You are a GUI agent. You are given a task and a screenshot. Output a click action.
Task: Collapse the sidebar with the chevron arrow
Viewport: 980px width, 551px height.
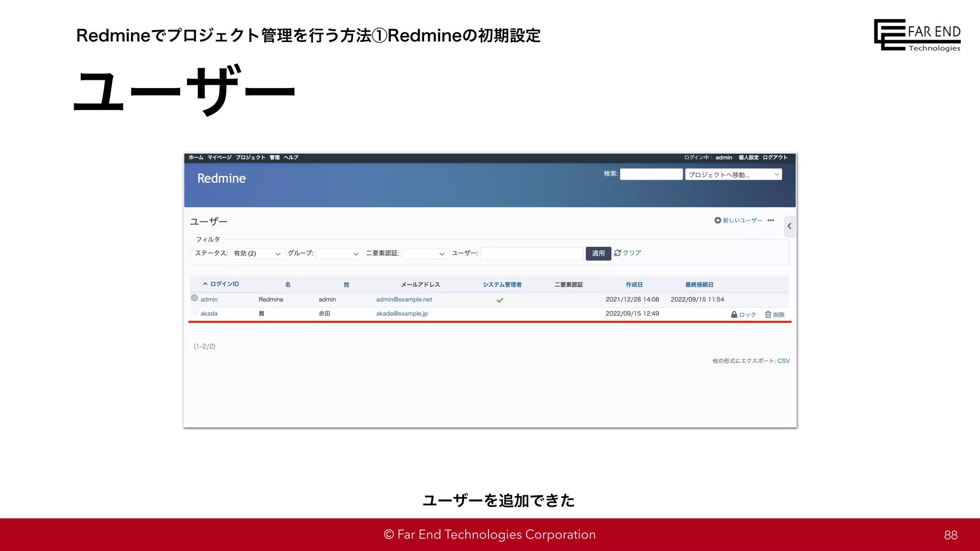coord(790,226)
